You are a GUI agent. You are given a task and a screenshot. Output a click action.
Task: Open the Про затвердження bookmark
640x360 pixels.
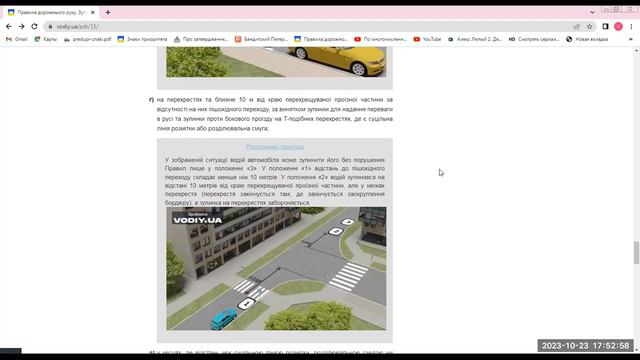pyautogui.click(x=201, y=39)
